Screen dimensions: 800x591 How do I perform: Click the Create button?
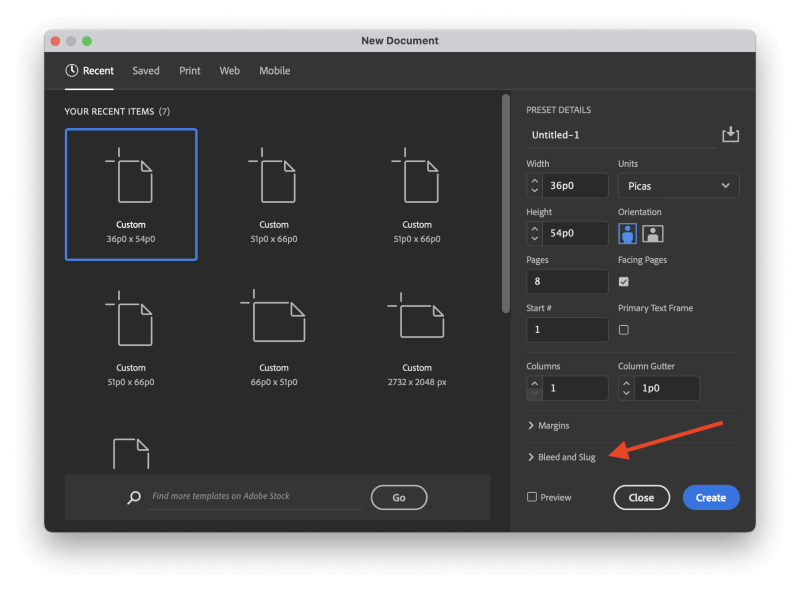click(711, 497)
